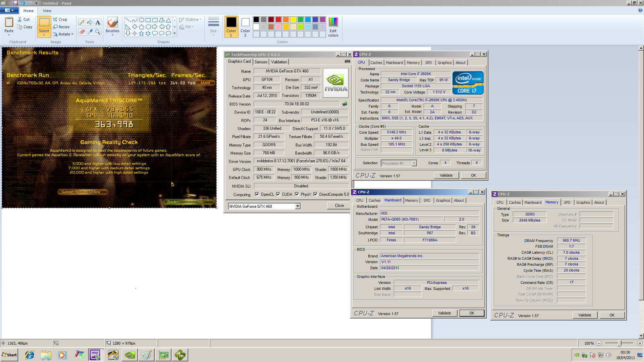Toggle the DirectCompute 5.0 checkbox
Screen dimensions: 644x362
tap(315, 194)
